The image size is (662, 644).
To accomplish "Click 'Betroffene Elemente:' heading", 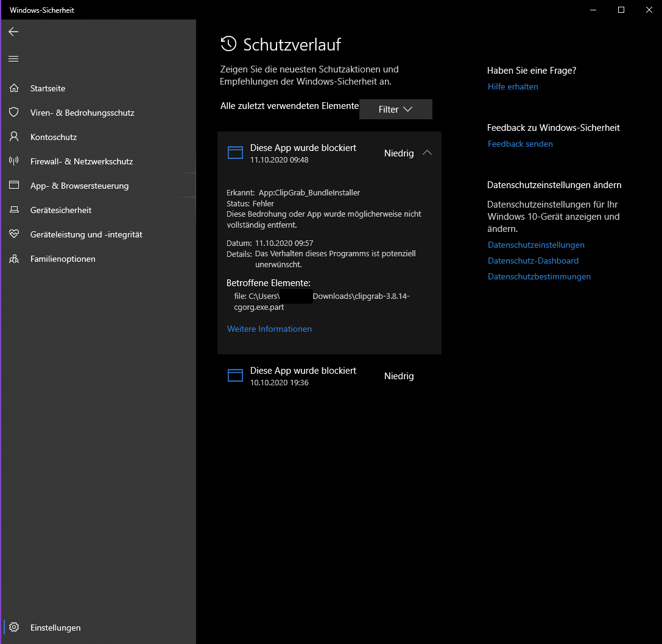I will [268, 283].
